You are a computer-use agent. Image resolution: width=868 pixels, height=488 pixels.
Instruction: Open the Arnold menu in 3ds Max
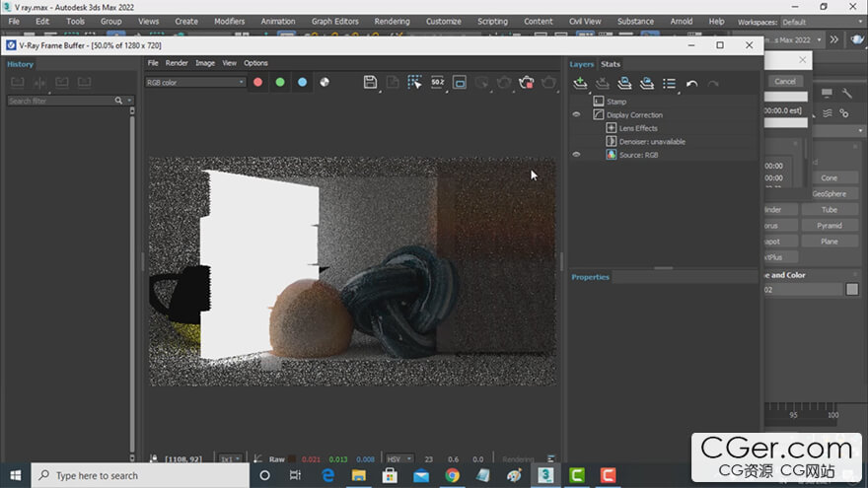click(681, 21)
